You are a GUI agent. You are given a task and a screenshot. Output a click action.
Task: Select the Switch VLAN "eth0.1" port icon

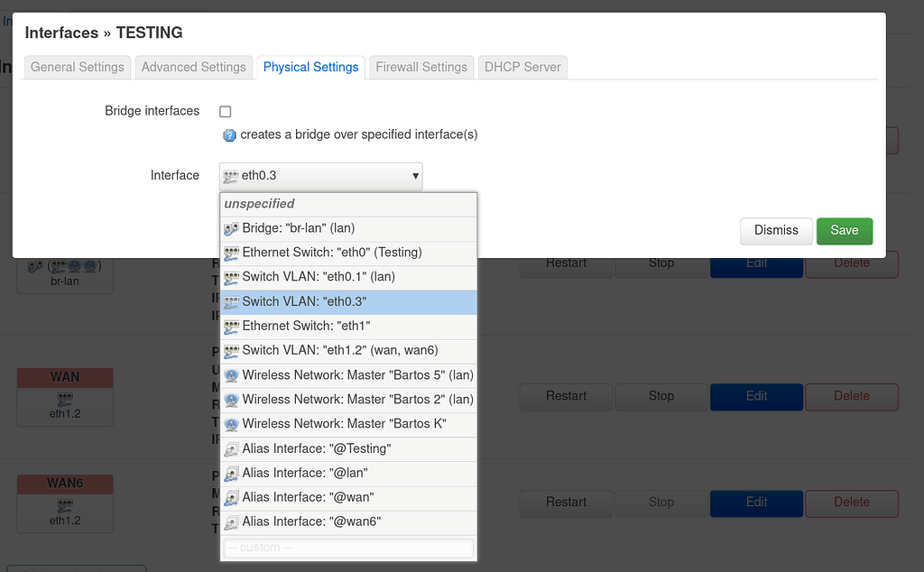pos(230,277)
